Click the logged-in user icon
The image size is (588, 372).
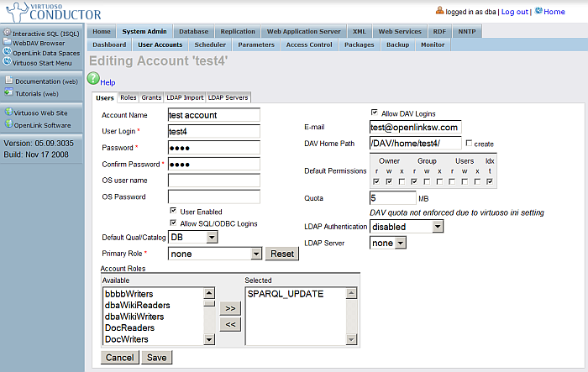pyautogui.click(x=439, y=11)
